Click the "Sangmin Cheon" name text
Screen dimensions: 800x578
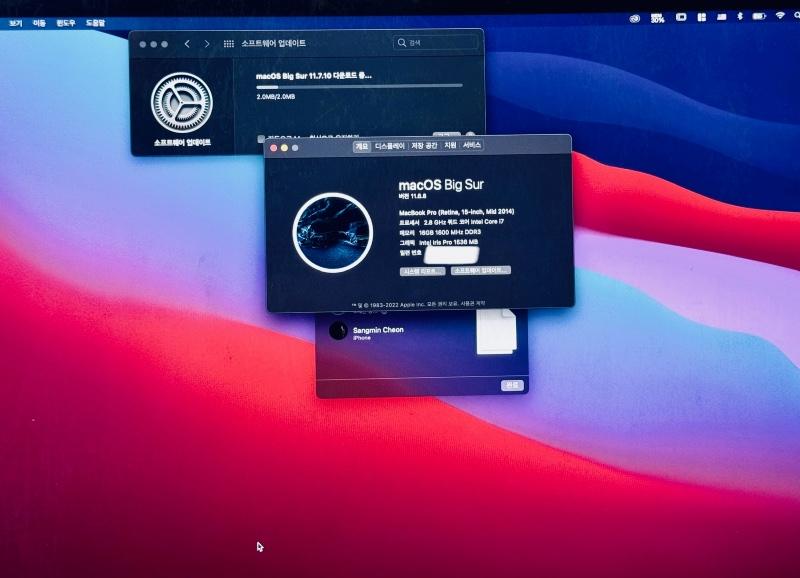pos(378,330)
